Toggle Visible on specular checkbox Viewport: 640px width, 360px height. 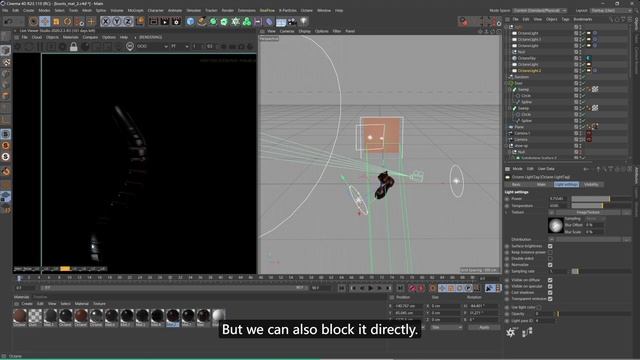click(x=550, y=286)
